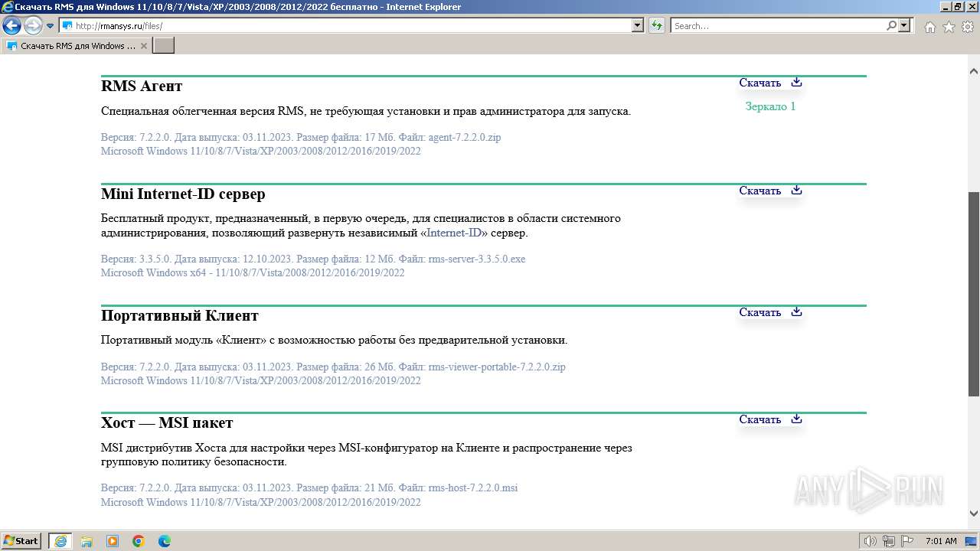
Task: Click the volume speaker tray icon
Action: pyautogui.click(x=871, y=541)
